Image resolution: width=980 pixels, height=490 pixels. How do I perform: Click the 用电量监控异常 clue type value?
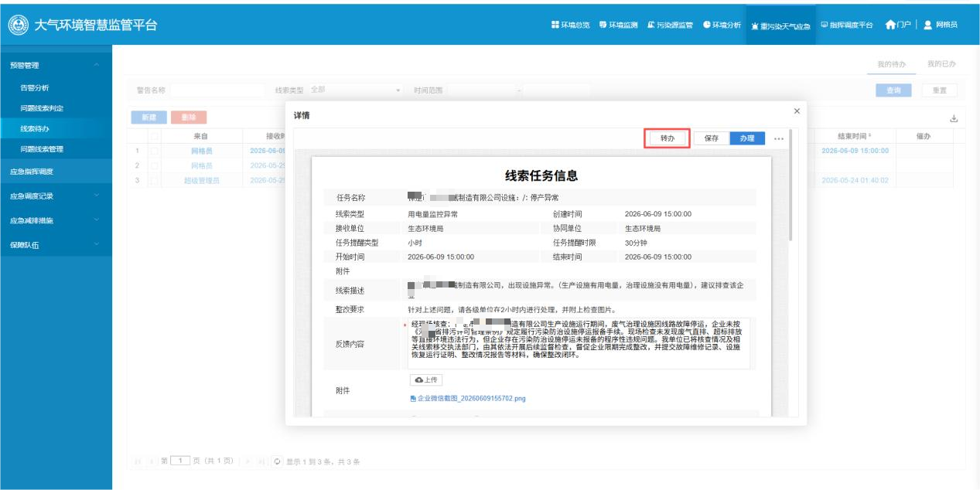pos(432,213)
